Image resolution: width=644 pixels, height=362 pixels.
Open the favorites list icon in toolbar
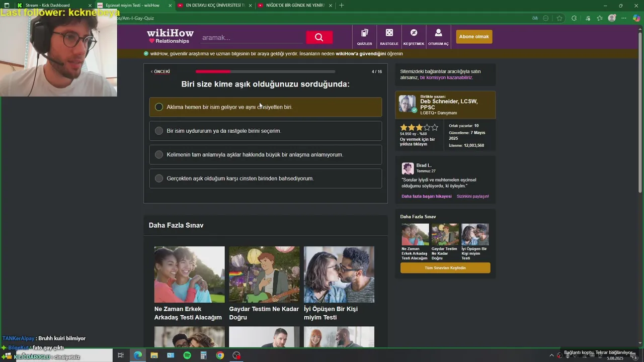pos(600,18)
